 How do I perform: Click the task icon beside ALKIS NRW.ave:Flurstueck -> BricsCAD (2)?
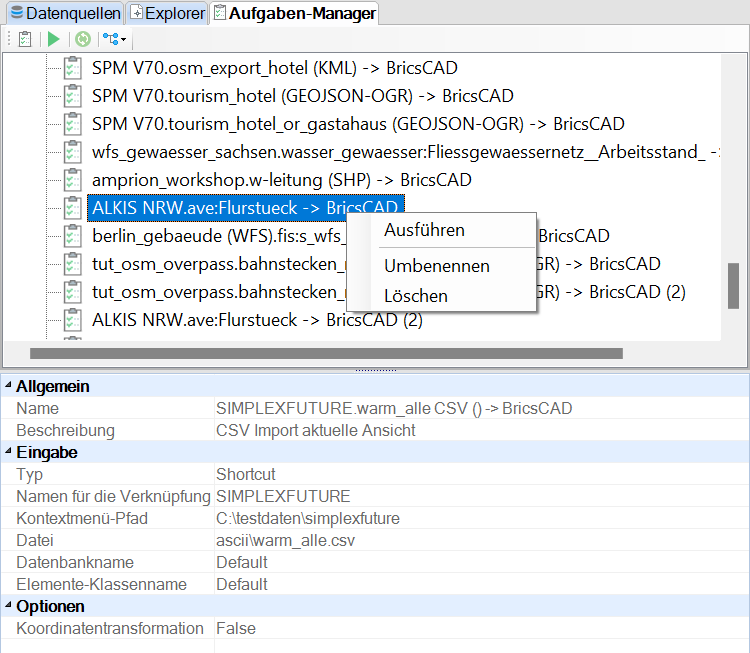point(73,320)
